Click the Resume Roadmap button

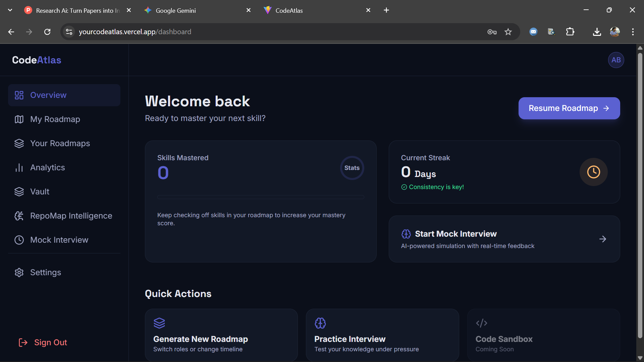(569, 108)
